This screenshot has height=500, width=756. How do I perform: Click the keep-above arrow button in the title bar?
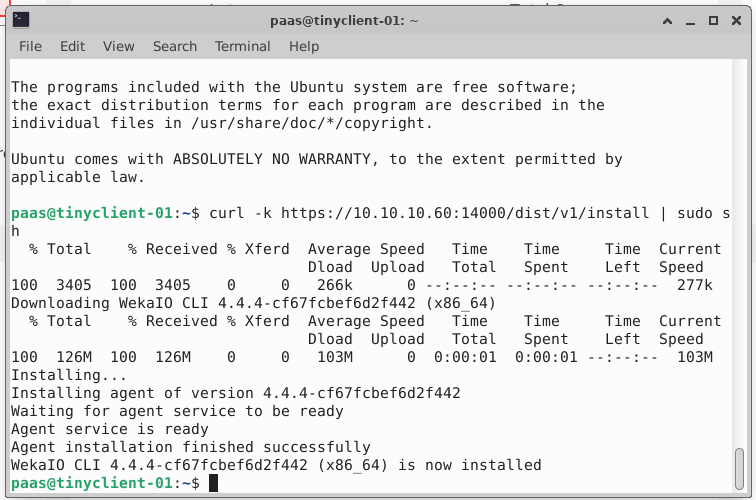point(667,21)
